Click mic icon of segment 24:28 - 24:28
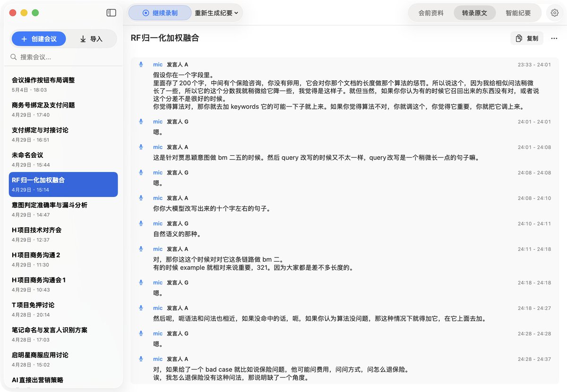The height and width of the screenshot is (392, 567). [x=141, y=334]
